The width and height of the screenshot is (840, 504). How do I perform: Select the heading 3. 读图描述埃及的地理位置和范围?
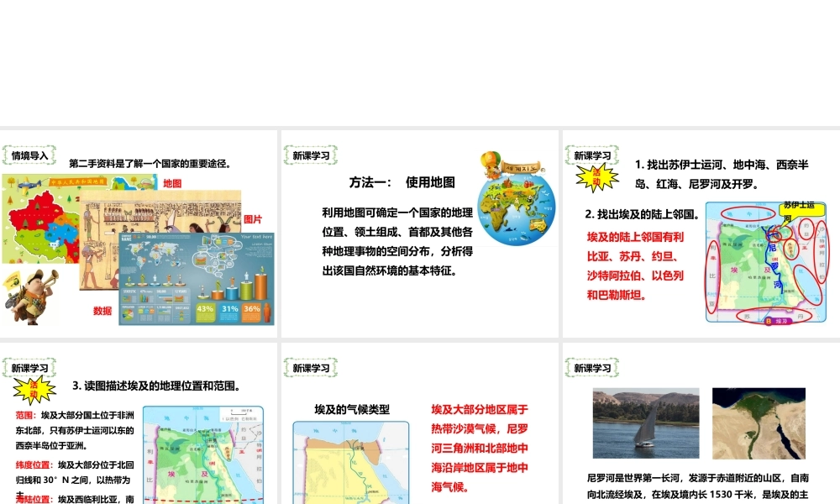(156, 386)
